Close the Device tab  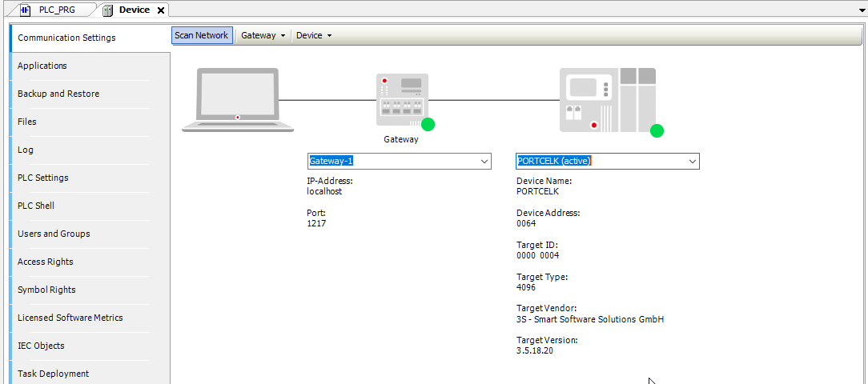tap(160, 10)
